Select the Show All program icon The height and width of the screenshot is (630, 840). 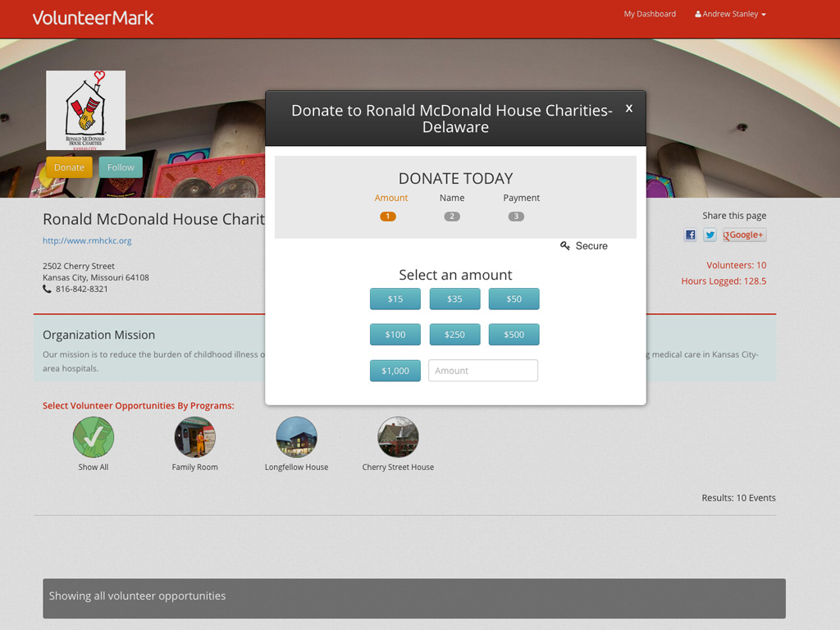(x=94, y=437)
